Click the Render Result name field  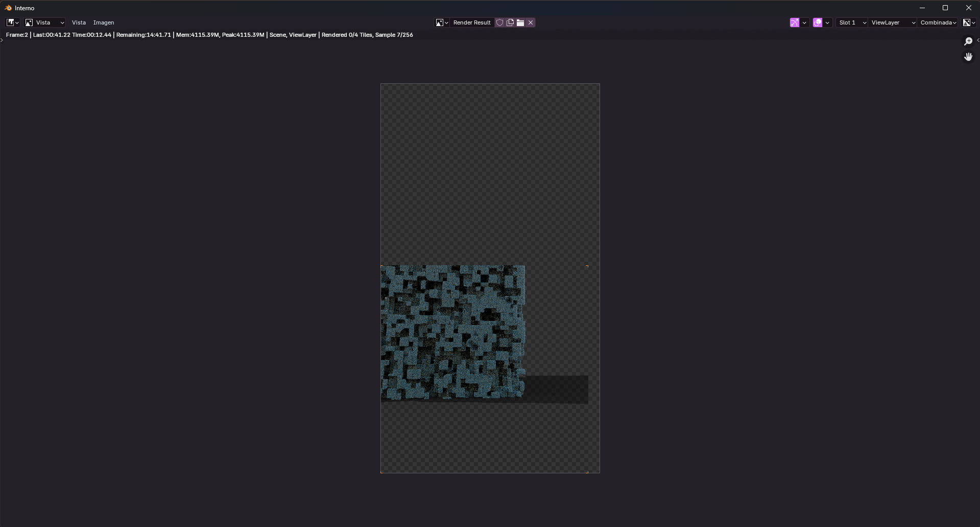[x=472, y=22]
